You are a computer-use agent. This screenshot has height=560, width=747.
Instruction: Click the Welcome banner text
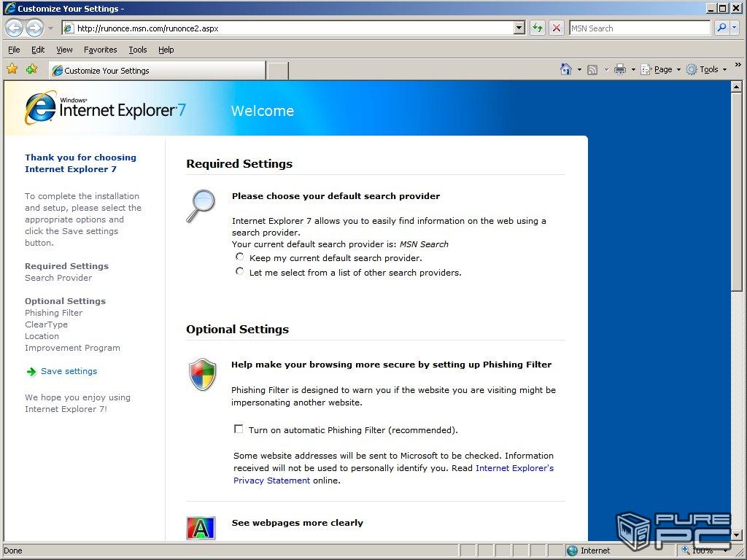coord(263,111)
